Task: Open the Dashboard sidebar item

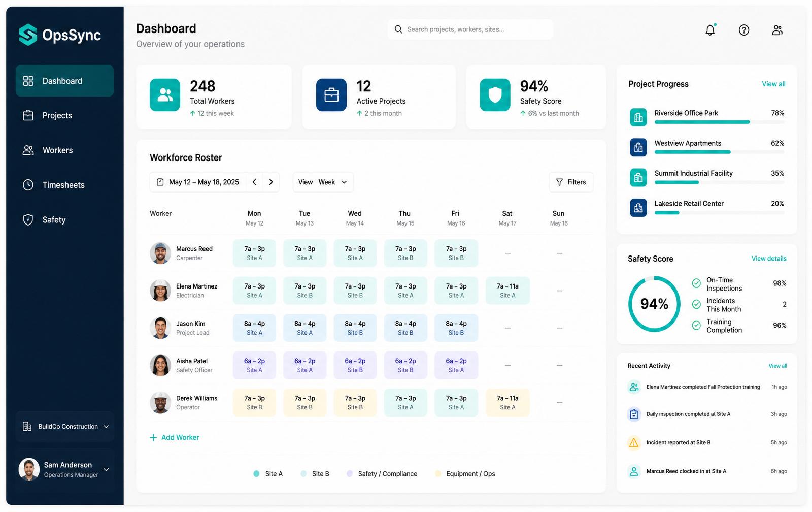Action: tap(64, 81)
